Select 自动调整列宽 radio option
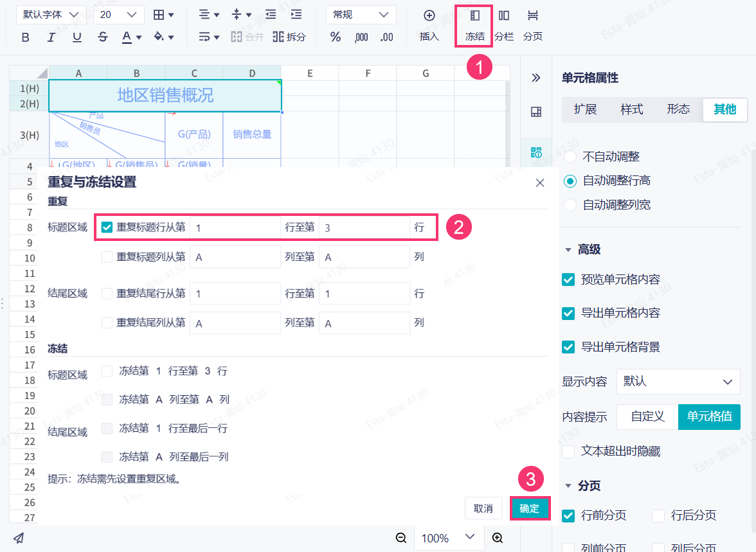Screen dimensions: 756x552 tap(570, 205)
